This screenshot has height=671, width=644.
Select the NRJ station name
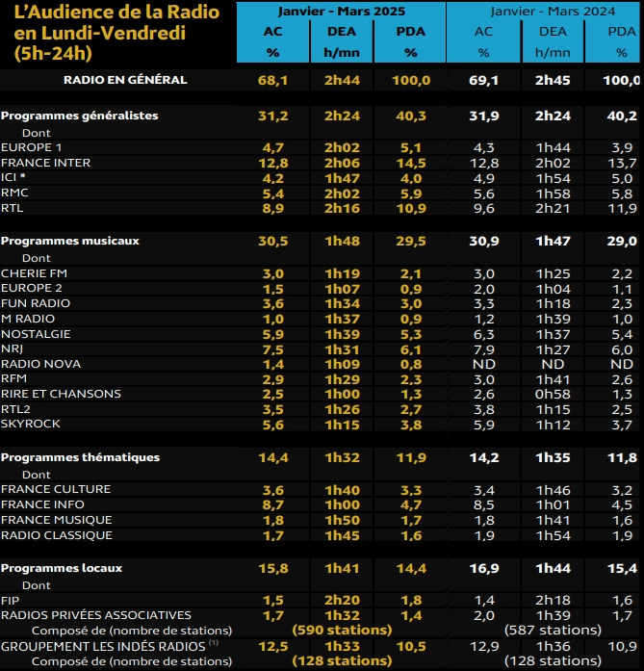tap(13, 348)
